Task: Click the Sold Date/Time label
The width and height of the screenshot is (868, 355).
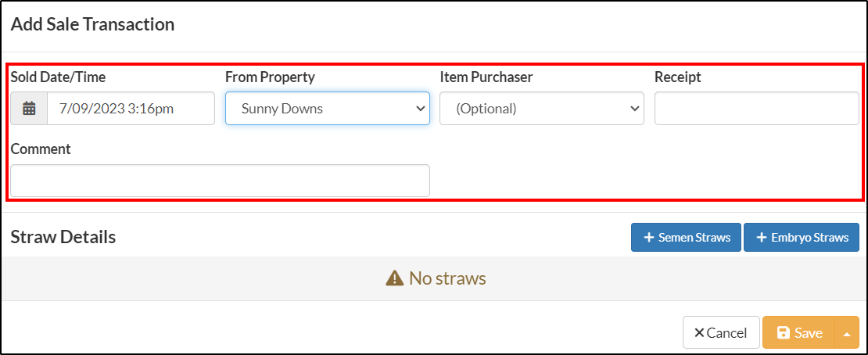Action: [x=58, y=77]
